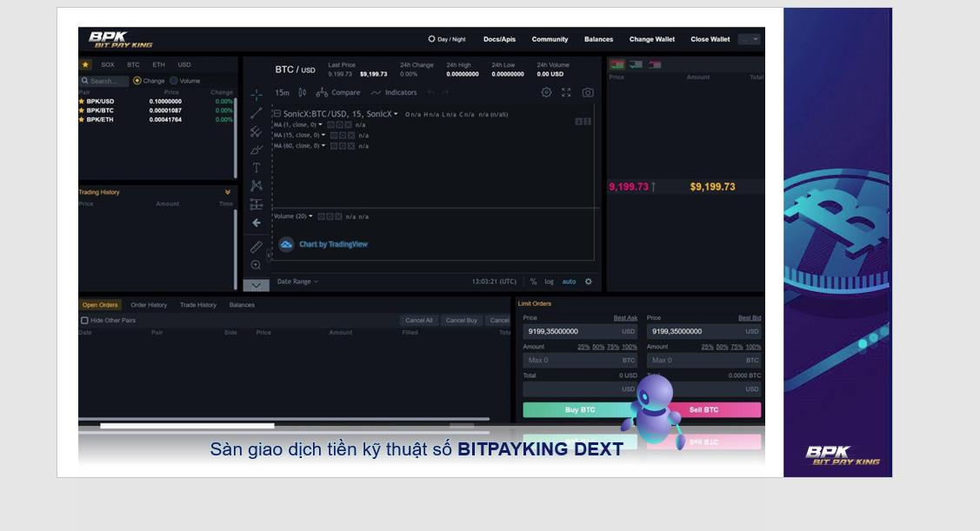Viewport: 980px width, 531px height.
Task: Open the Order History tab
Action: (x=149, y=305)
